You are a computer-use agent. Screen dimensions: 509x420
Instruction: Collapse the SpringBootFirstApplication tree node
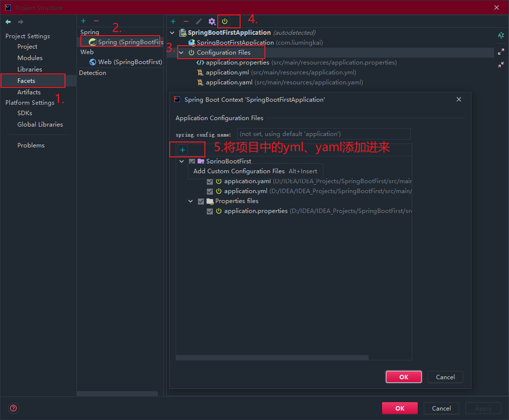(173, 33)
